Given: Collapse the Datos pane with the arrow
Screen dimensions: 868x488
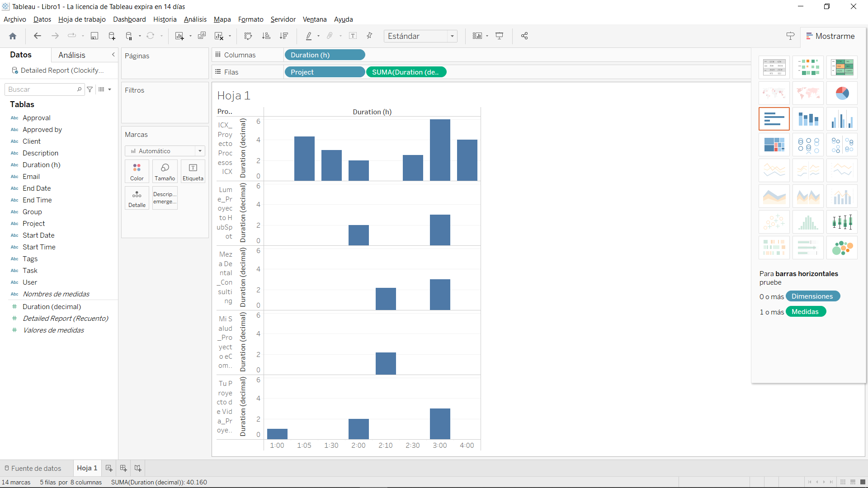Looking at the screenshot, I should [x=113, y=55].
